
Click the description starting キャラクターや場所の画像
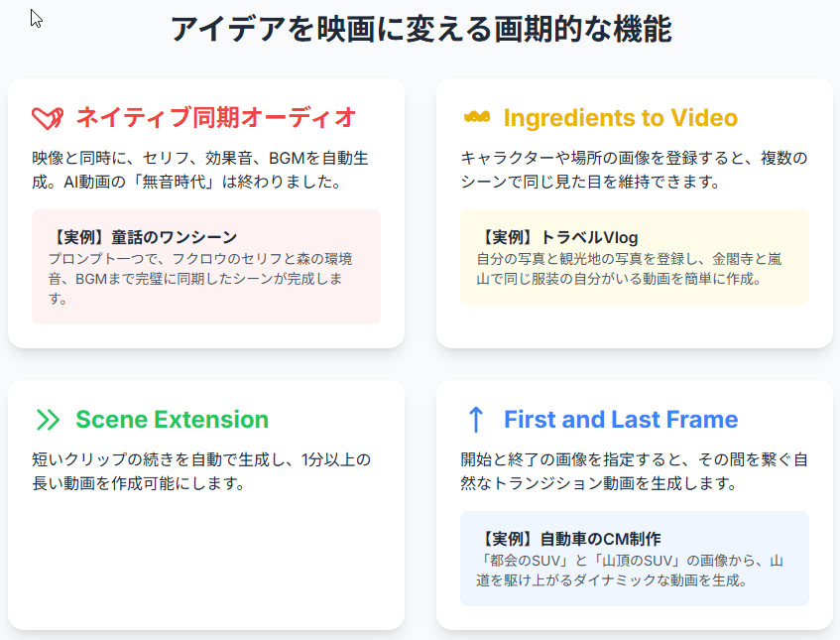(x=634, y=170)
